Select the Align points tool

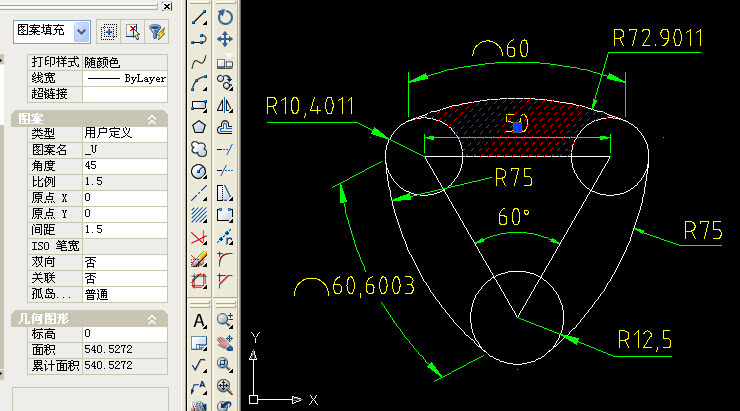(225, 237)
